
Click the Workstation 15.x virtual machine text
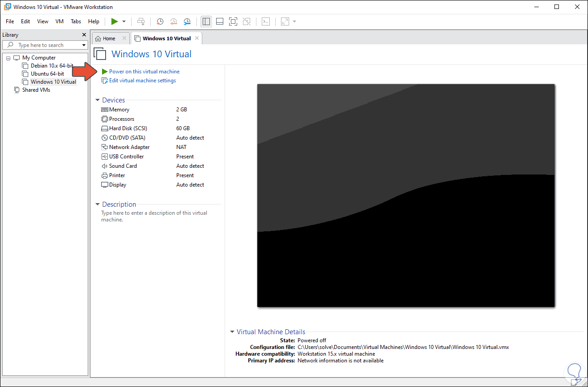click(x=337, y=354)
